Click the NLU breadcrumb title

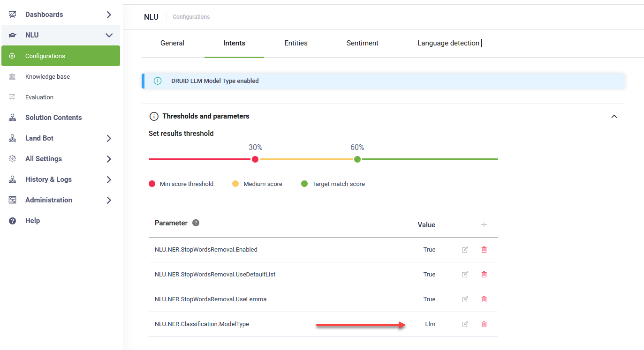pyautogui.click(x=151, y=17)
